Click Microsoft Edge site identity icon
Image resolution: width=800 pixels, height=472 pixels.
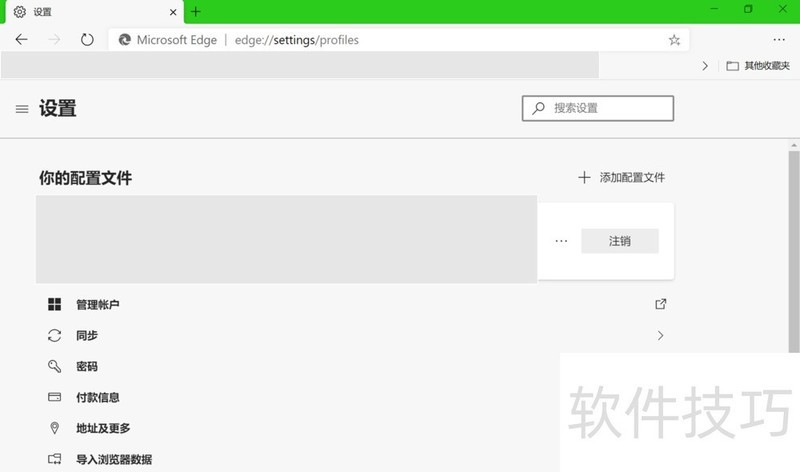tap(124, 40)
